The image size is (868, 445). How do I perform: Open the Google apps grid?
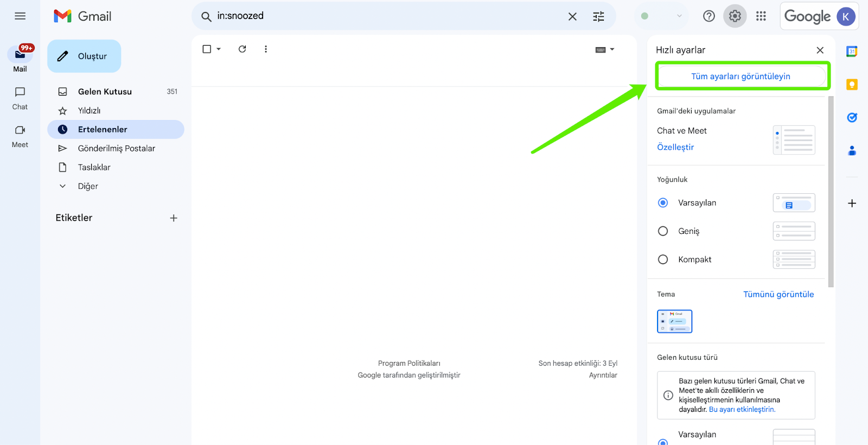click(761, 16)
